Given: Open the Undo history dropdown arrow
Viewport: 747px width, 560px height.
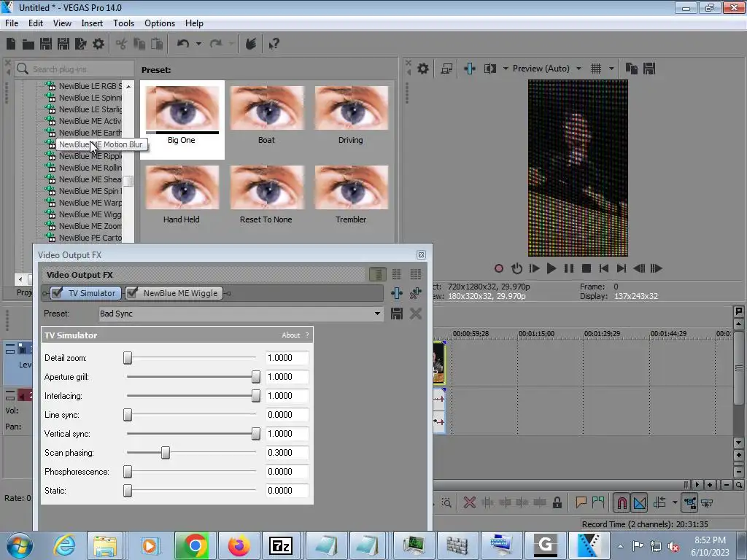Looking at the screenshot, I should tap(198, 44).
